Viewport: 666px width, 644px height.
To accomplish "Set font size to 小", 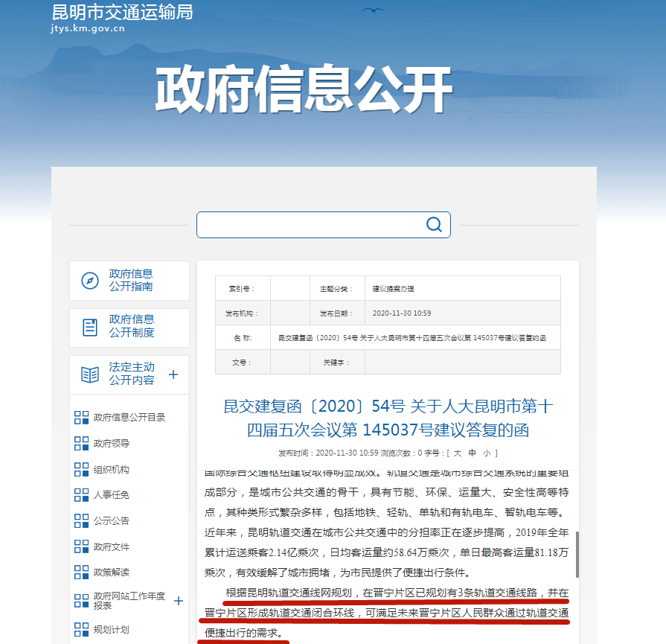I will point(487,453).
